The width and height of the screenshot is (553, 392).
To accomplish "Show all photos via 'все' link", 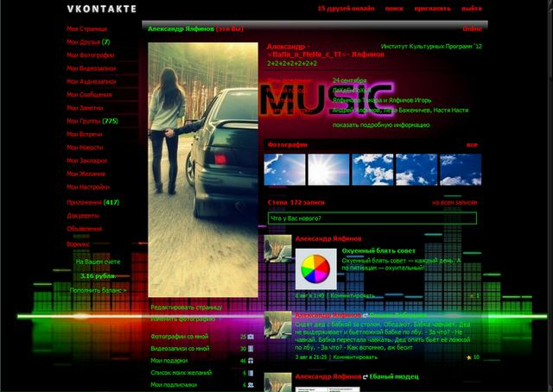I will [x=472, y=145].
